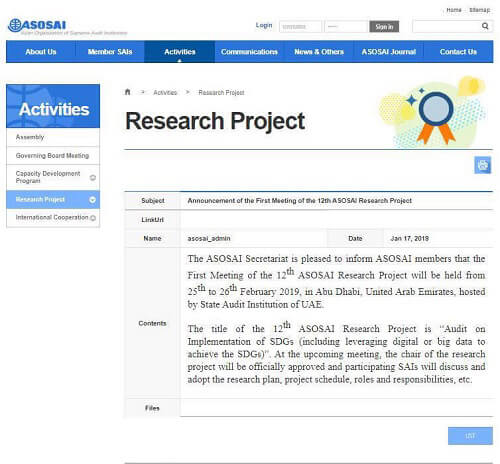Click the Home link at top

coord(454,10)
